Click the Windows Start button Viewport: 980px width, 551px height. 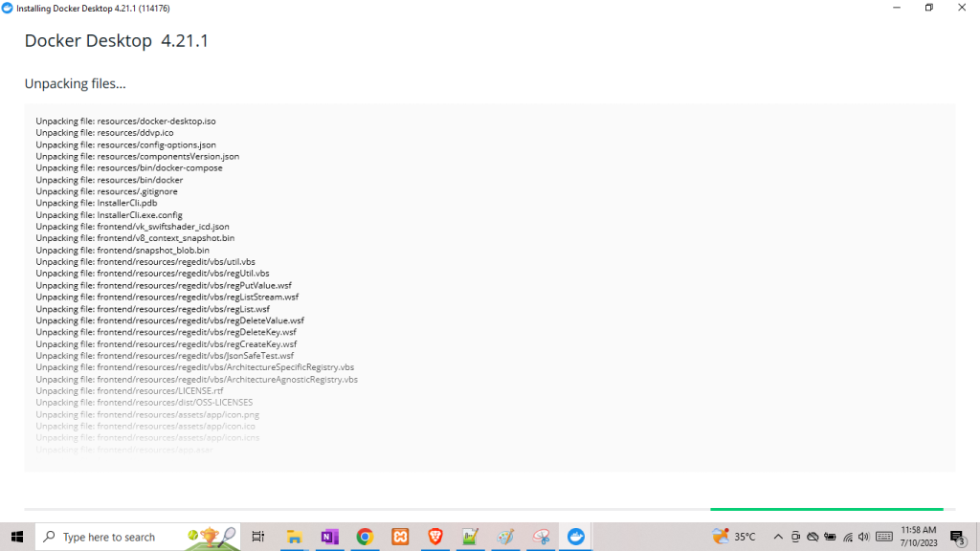tap(17, 537)
